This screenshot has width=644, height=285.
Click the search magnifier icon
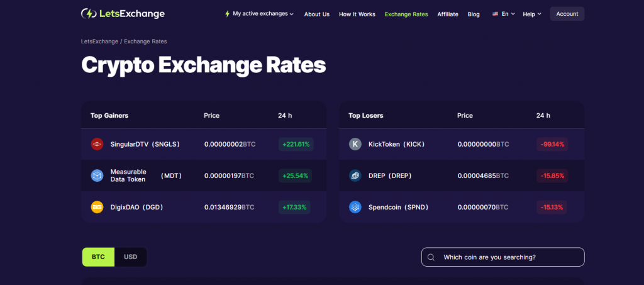click(x=431, y=257)
